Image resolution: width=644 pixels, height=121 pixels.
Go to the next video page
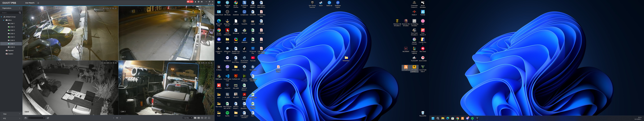[x=120, y=118]
